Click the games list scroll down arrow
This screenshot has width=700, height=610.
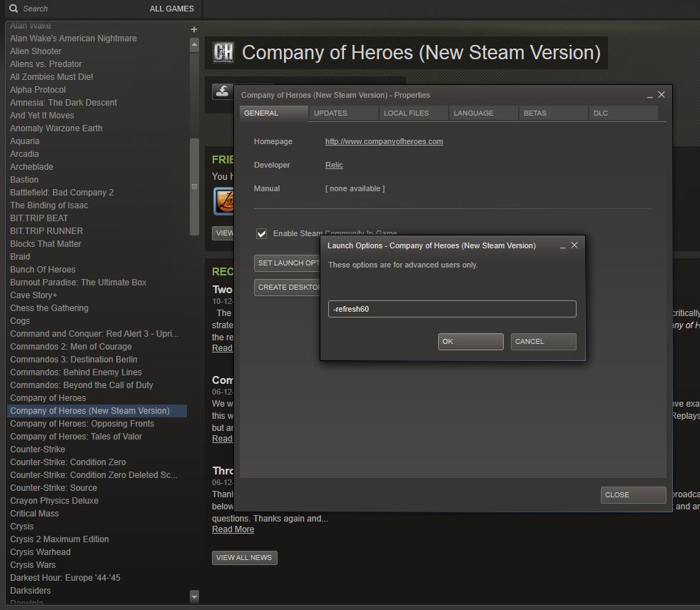point(194,596)
